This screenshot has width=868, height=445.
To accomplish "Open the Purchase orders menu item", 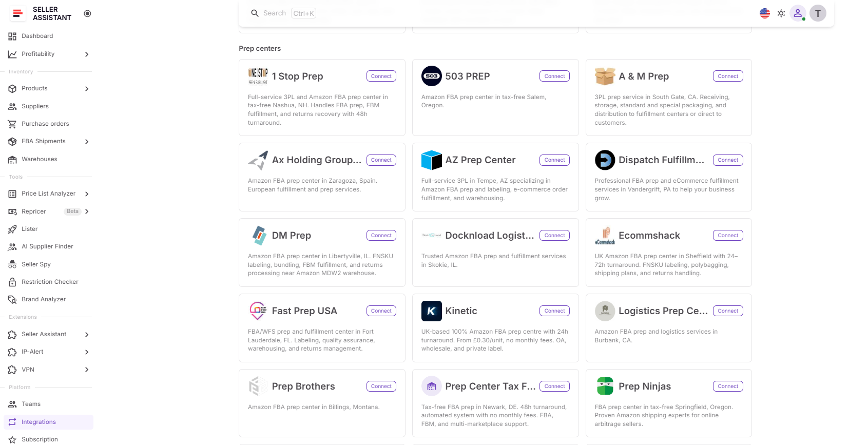I will [48, 124].
